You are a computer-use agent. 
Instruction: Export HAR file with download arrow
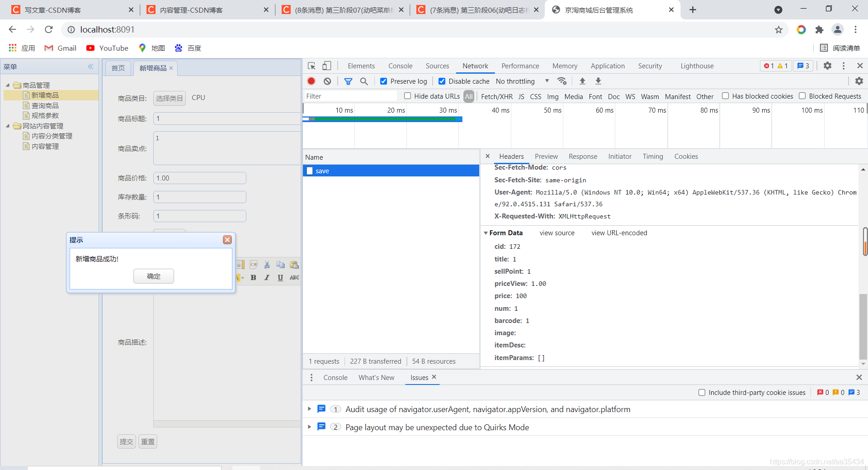tap(598, 81)
